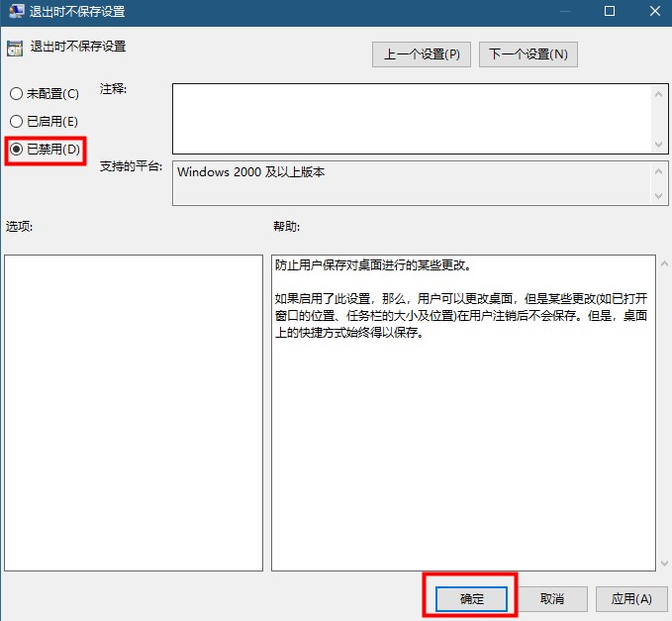Click the down arrow of 注释 box scrollbar

pos(659,145)
